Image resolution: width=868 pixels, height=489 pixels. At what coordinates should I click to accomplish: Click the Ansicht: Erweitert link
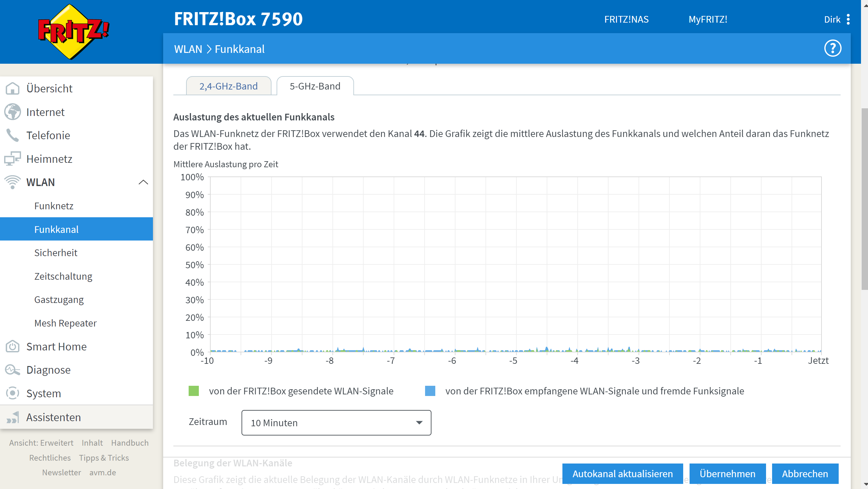click(x=41, y=442)
